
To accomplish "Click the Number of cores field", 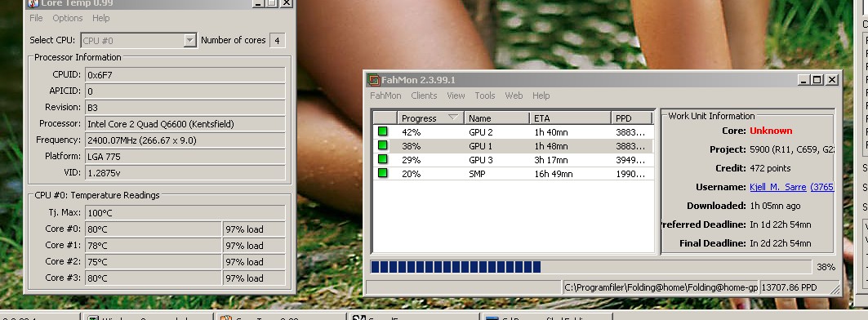I will [x=277, y=41].
